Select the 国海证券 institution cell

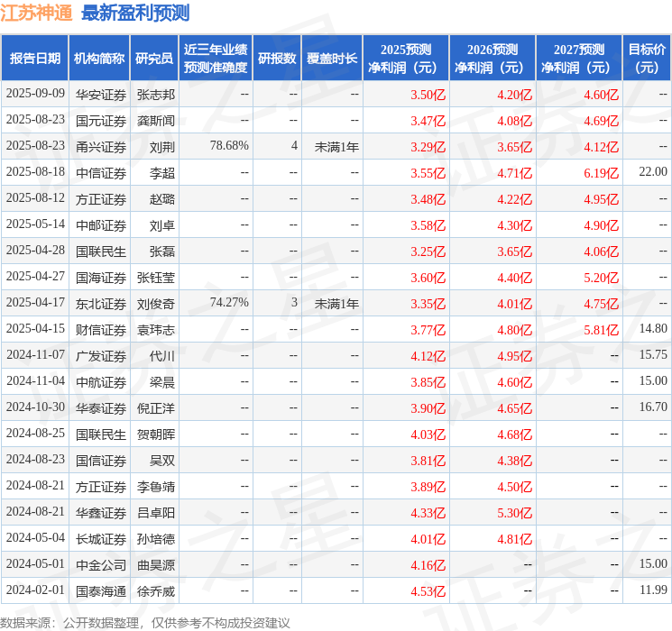coord(101,278)
